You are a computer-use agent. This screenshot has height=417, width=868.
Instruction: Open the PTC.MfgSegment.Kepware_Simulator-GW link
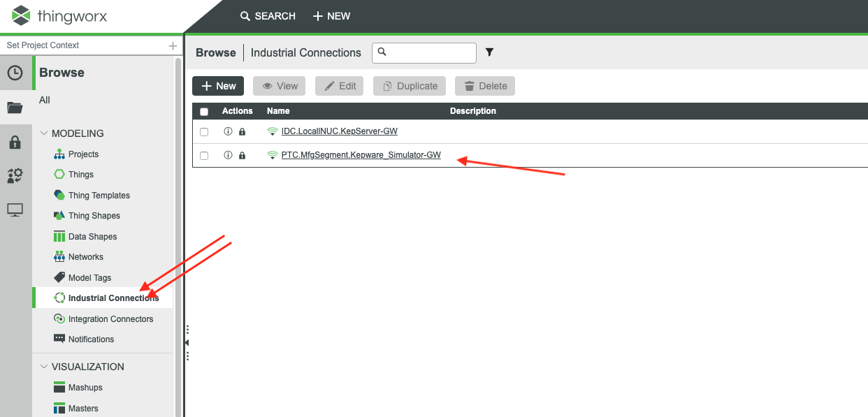click(361, 155)
